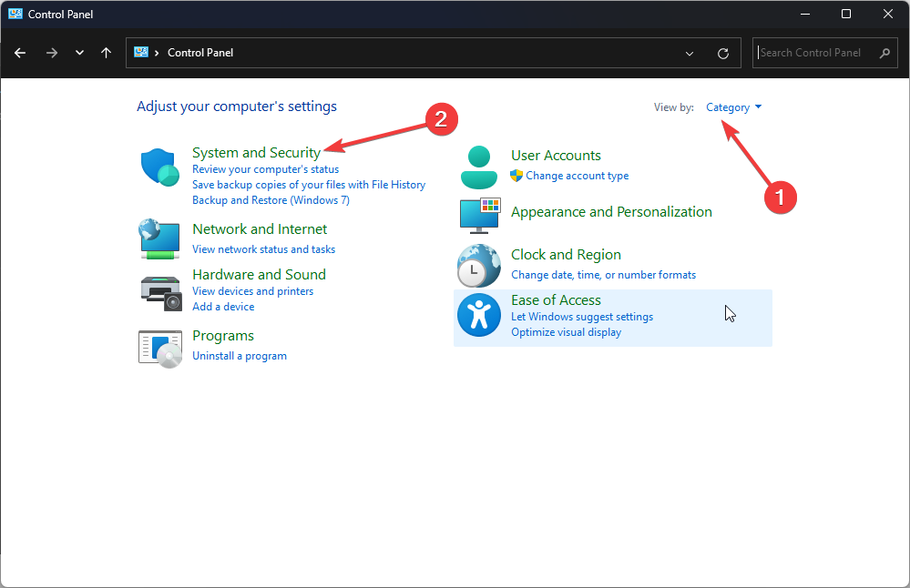Open the recent locations chevron
Screen dimensions: 910x588
(x=79, y=53)
